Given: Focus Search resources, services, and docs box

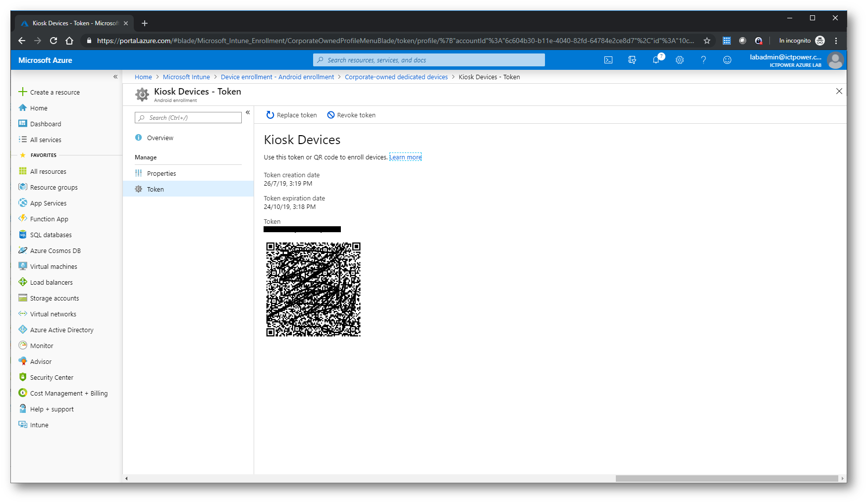Looking at the screenshot, I should (429, 60).
